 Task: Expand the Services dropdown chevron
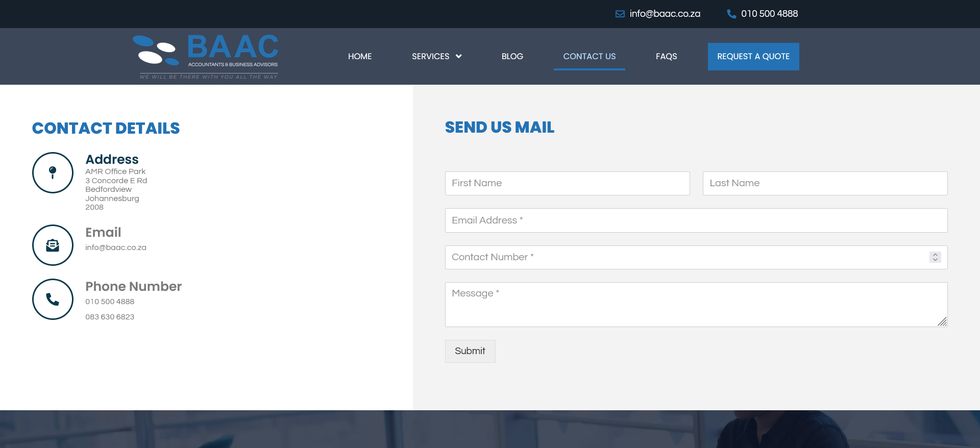tap(458, 56)
